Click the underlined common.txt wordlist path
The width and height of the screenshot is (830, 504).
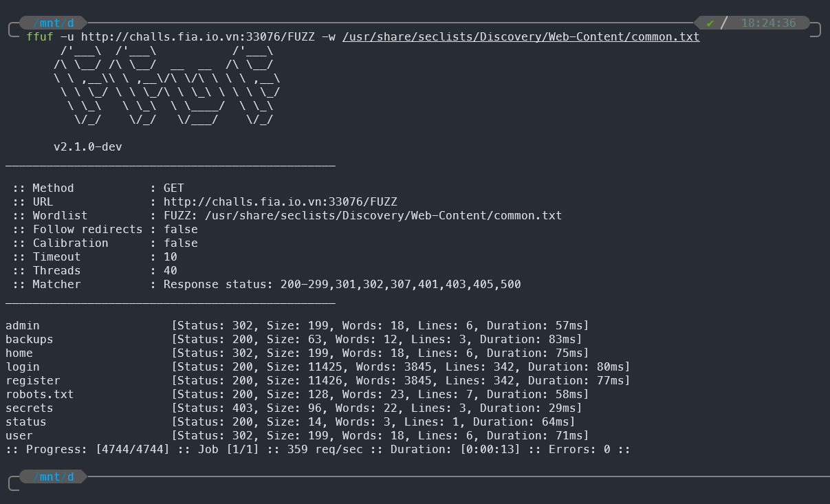point(521,37)
